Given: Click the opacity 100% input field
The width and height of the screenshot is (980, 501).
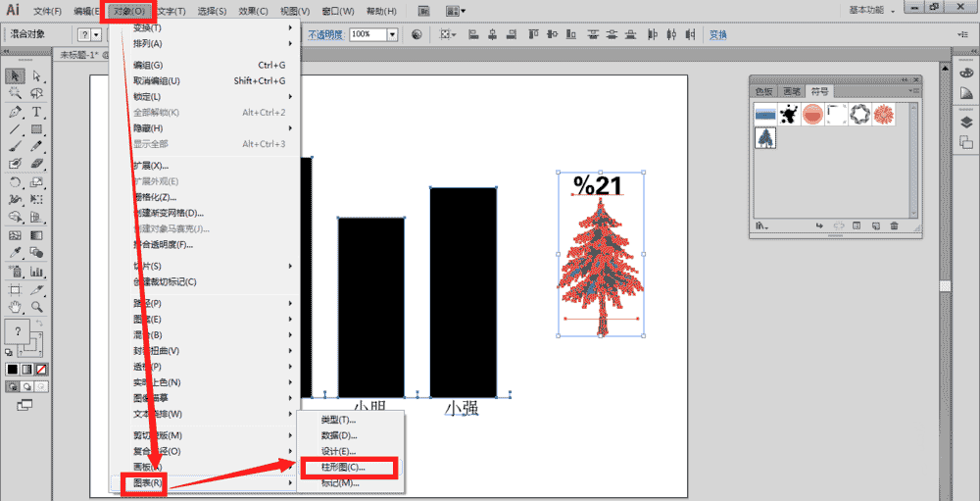Looking at the screenshot, I should tap(368, 35).
